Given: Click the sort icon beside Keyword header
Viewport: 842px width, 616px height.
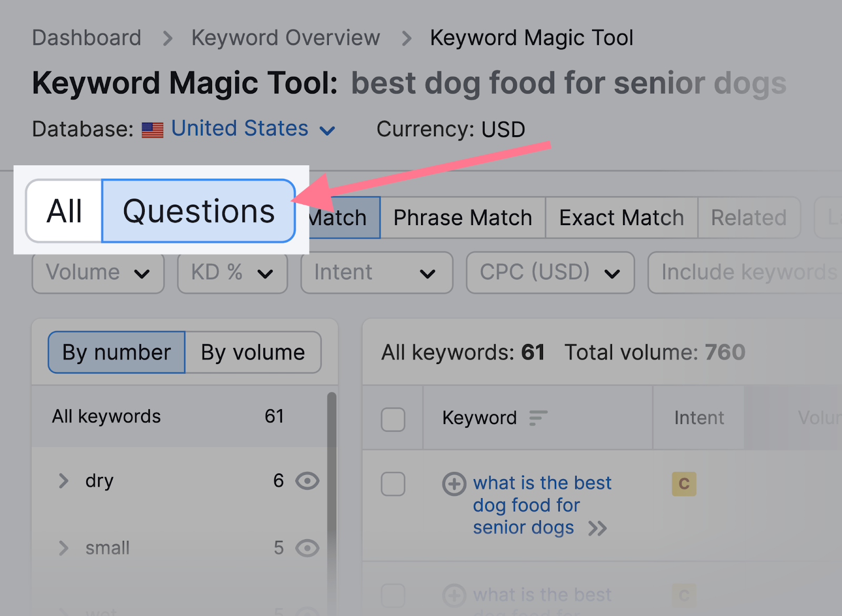Looking at the screenshot, I should [x=538, y=418].
